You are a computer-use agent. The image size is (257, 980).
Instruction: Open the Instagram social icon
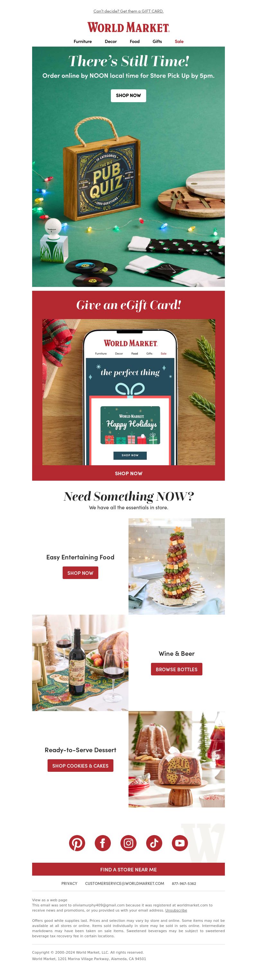(x=128, y=843)
